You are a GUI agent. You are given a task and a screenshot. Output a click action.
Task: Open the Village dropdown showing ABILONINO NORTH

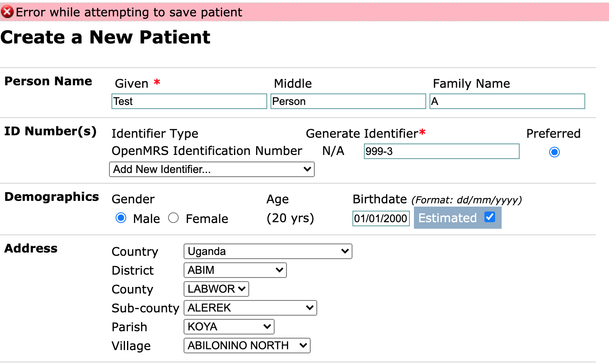247,346
